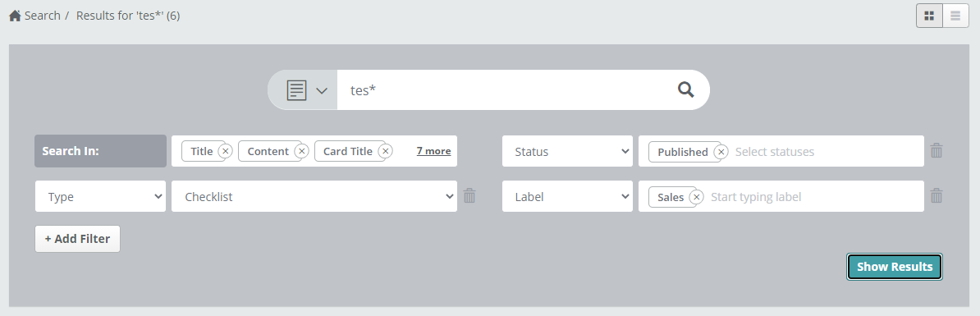Remove the Sales label tag
The image size is (980, 316).
click(x=696, y=197)
